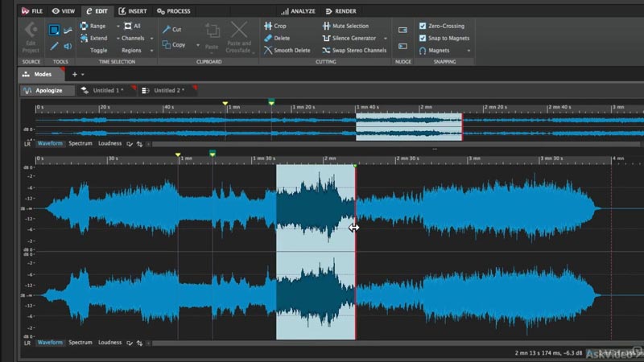Expand the Range options dropdown arrow
The height and width of the screenshot is (362, 644).
pyautogui.click(x=118, y=26)
